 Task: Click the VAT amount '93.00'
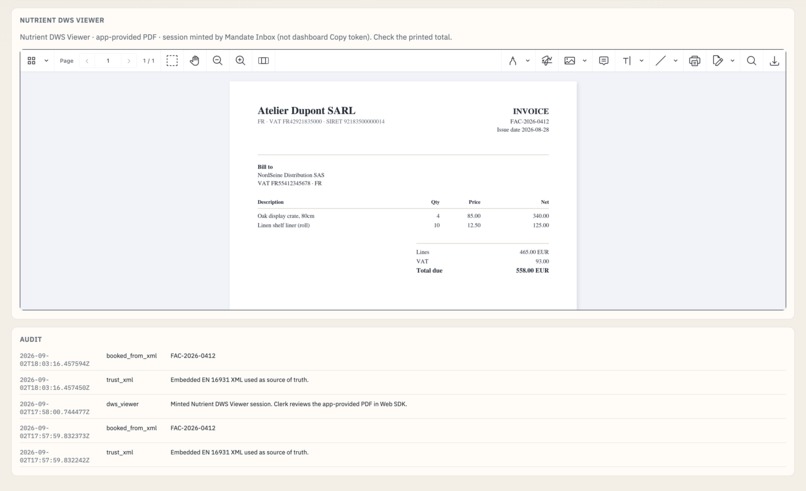pyautogui.click(x=542, y=261)
